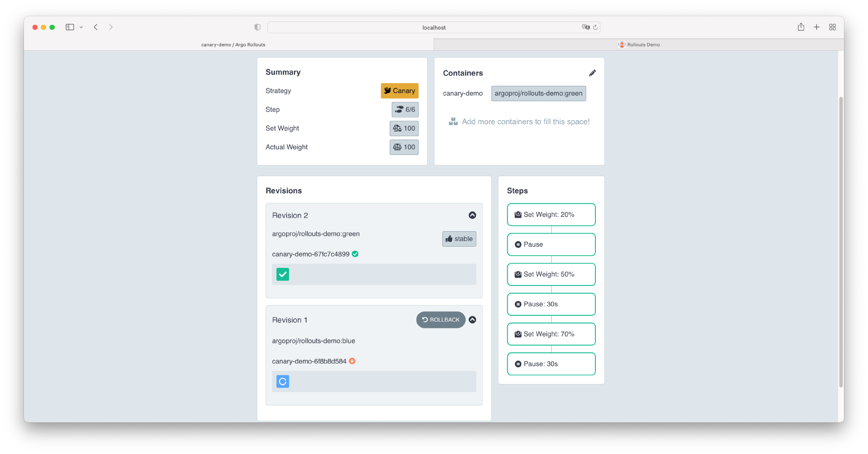Open a new tab with plus icon

(x=816, y=27)
